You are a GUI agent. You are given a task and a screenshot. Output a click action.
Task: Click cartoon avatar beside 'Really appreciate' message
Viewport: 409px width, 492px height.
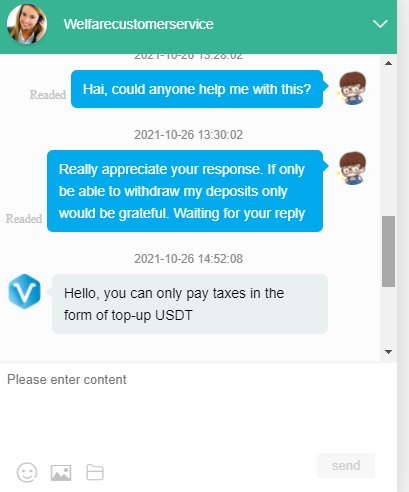click(x=352, y=168)
